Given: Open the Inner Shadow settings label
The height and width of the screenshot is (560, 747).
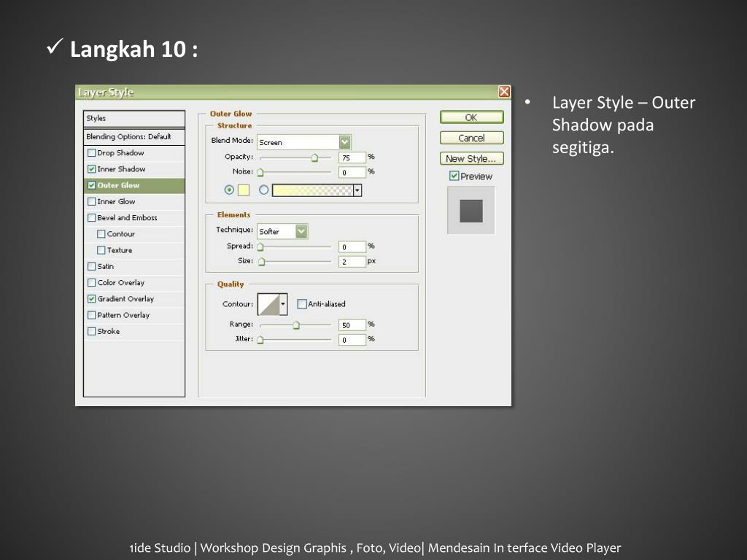Looking at the screenshot, I should [122, 169].
